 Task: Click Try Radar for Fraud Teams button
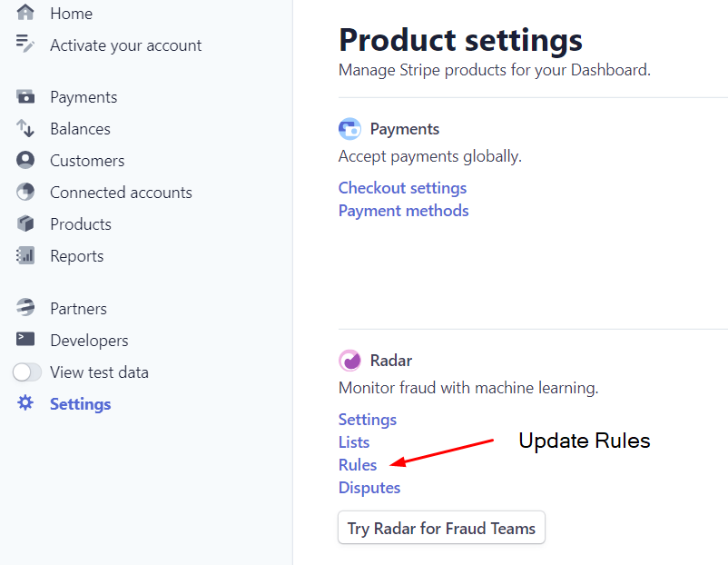(x=441, y=528)
